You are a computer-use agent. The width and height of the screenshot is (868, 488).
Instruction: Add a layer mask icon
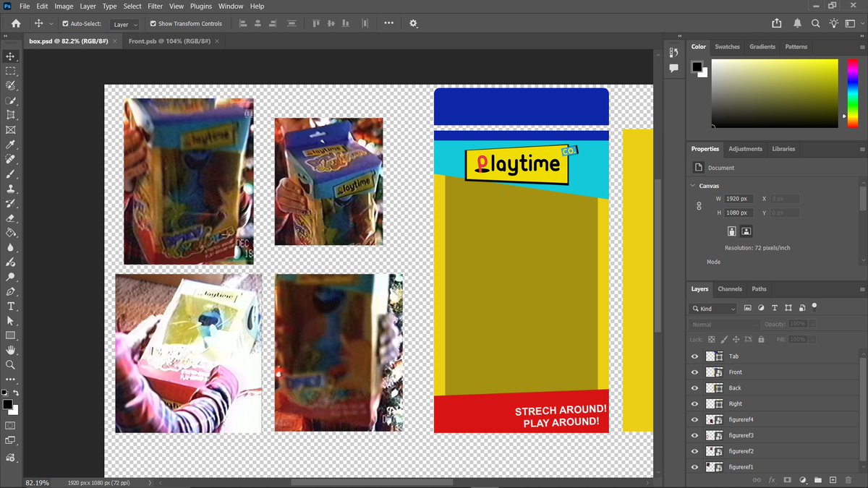click(787, 479)
